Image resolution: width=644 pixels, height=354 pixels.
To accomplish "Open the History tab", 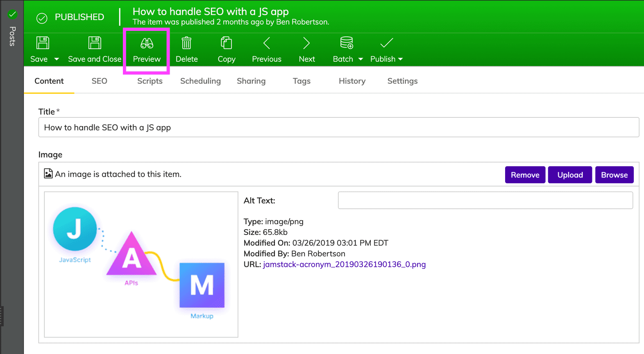I will coord(352,81).
